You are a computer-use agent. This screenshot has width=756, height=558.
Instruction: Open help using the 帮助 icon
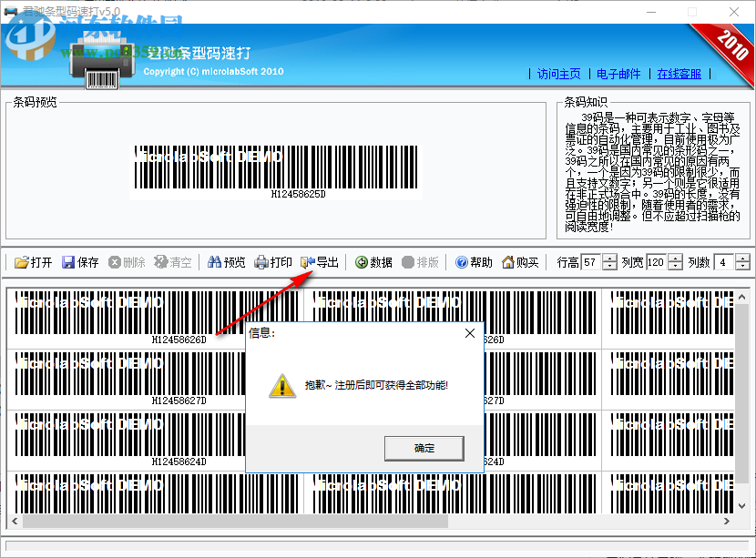[x=474, y=262]
